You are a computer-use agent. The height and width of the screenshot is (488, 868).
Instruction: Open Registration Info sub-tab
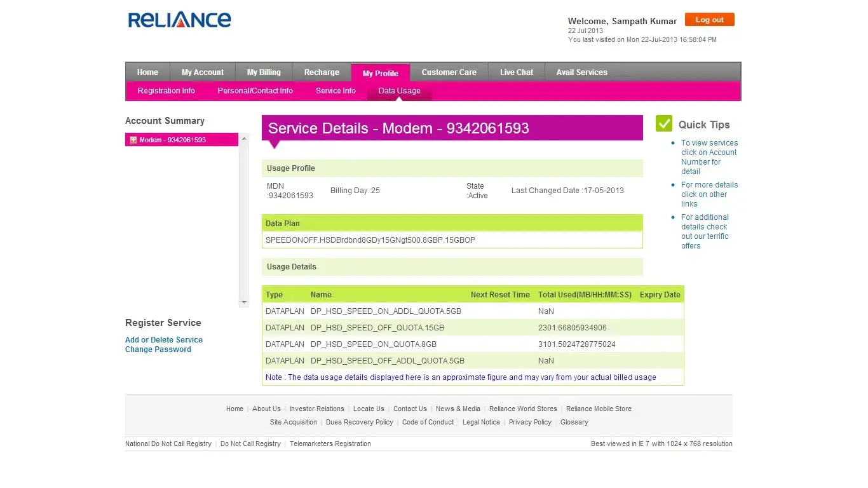(x=166, y=91)
